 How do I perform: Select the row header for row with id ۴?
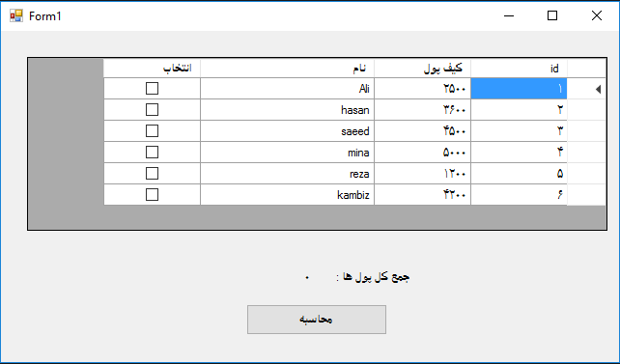586,153
